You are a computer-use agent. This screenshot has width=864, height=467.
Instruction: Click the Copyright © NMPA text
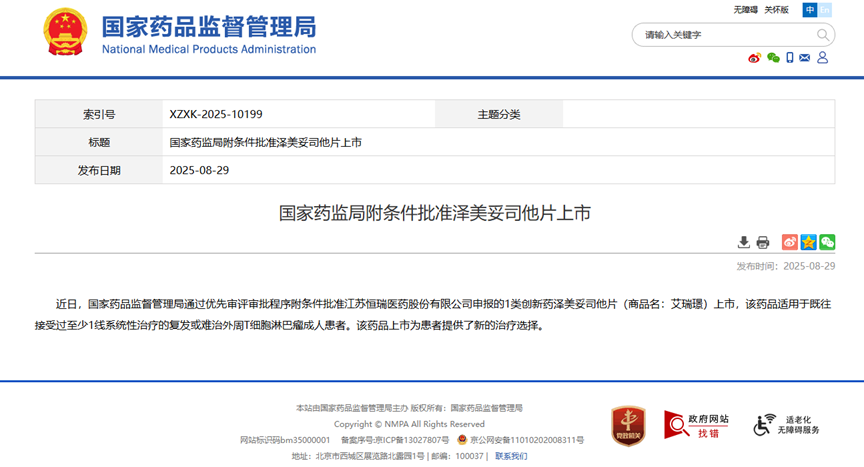pos(409,424)
